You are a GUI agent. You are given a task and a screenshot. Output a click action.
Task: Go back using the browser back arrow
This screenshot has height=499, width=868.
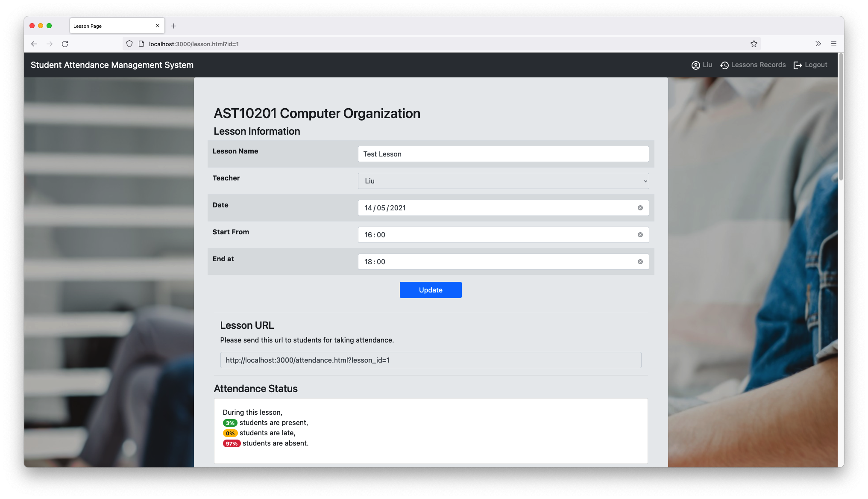point(34,44)
